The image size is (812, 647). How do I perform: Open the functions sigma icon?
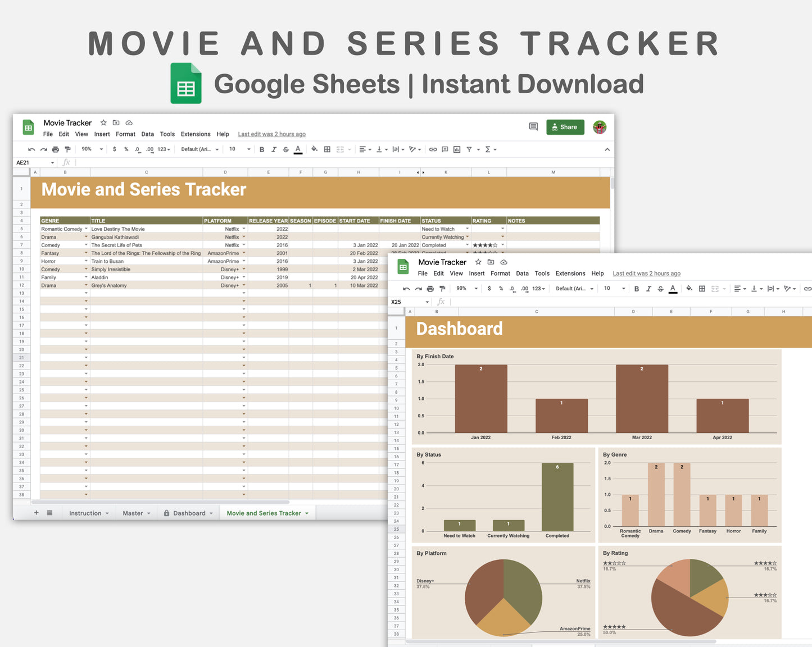tap(488, 149)
